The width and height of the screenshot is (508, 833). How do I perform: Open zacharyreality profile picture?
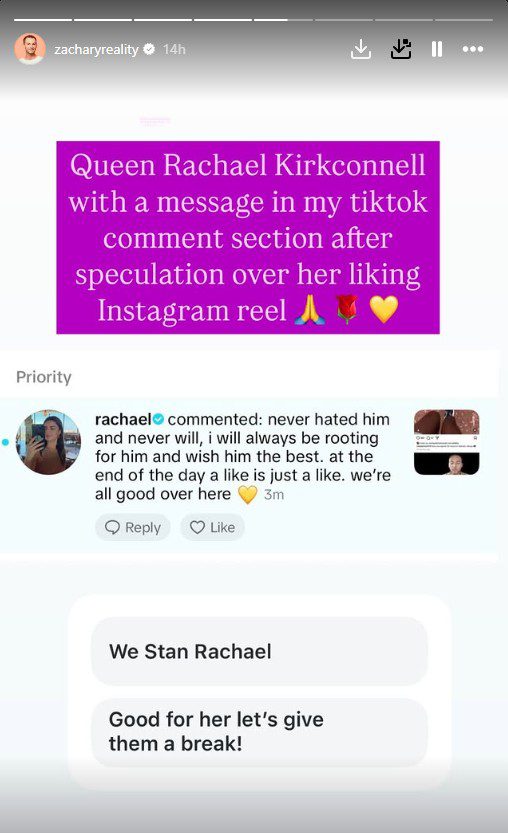pos(30,49)
